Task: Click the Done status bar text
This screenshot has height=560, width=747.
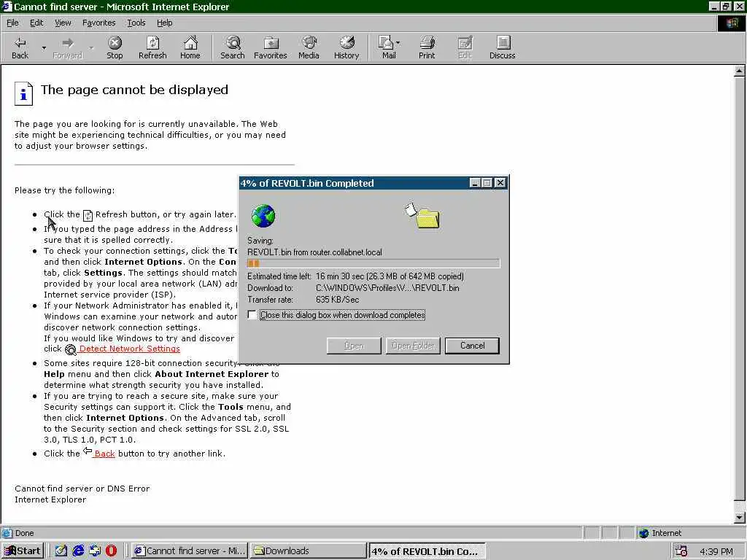Action: tap(24, 533)
